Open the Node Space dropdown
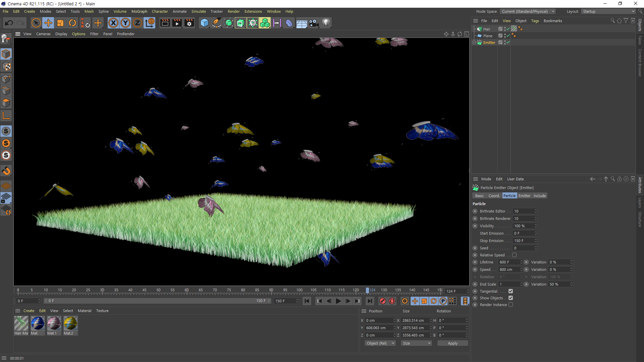The height and width of the screenshot is (362, 644). (x=528, y=11)
